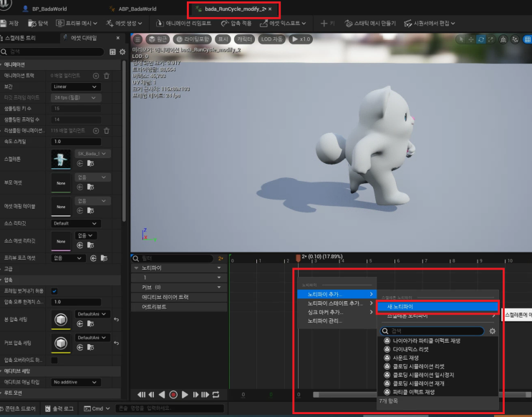Screen dimensions: 532x417
Task: Click the 저장 save toolbar button
Action: (9, 24)
